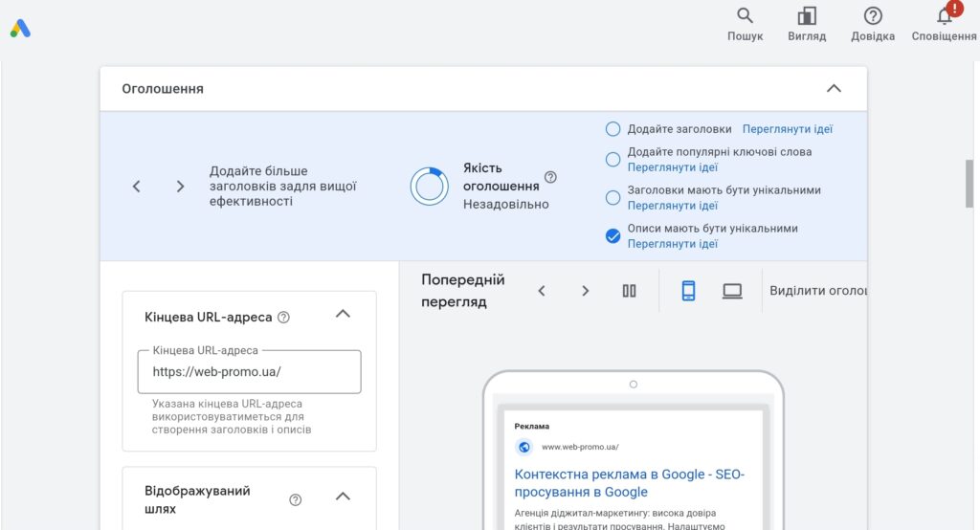Click the page vertical scrollbar
Image resolution: width=980 pixels, height=530 pixels.
coord(969,184)
